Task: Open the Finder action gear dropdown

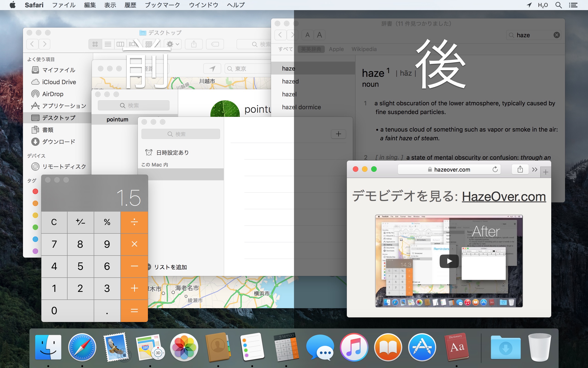Action: [x=173, y=44]
